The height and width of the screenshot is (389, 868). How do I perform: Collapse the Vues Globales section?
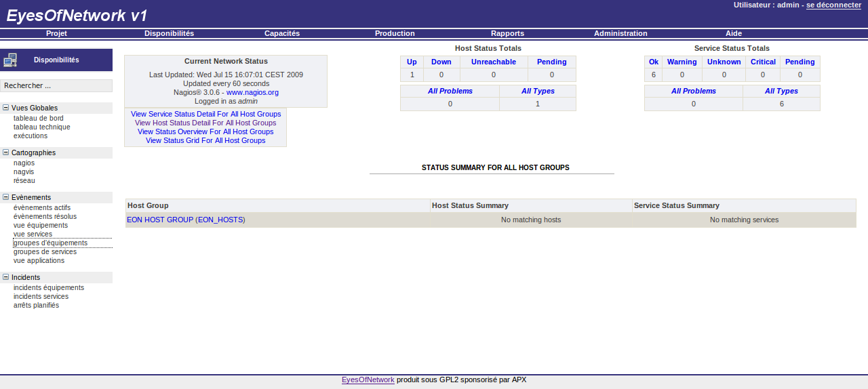(x=6, y=108)
